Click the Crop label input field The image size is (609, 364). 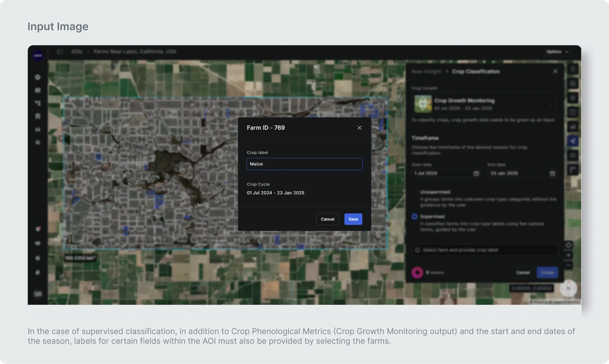[x=304, y=164]
